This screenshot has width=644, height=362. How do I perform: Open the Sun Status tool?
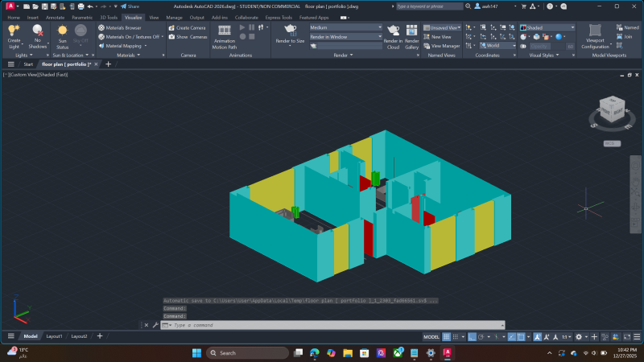pos(62,33)
